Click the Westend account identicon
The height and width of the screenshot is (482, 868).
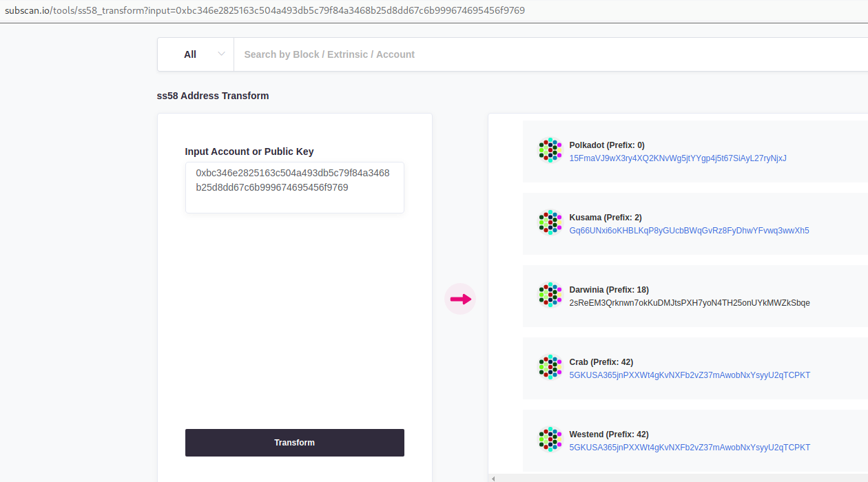pyautogui.click(x=550, y=439)
